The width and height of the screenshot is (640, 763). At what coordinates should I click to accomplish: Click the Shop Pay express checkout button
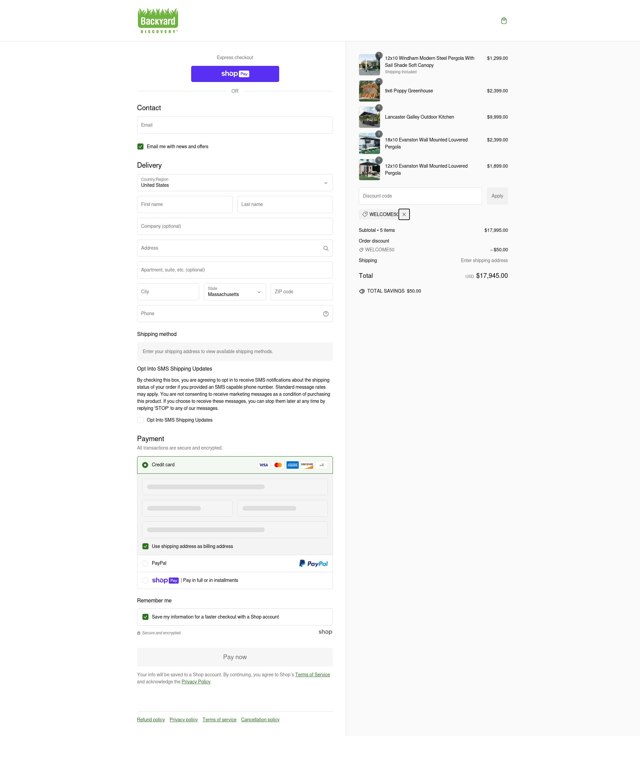pos(235,74)
